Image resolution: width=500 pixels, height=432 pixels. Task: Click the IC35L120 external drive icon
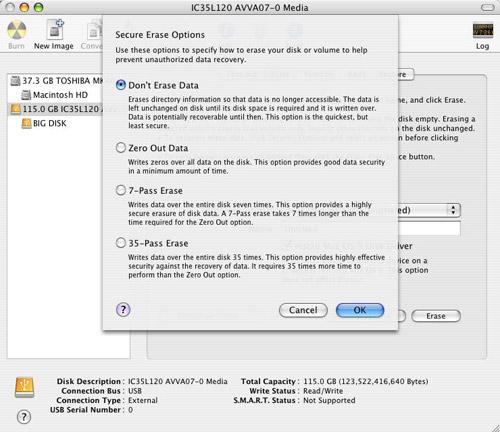[x=15, y=109]
